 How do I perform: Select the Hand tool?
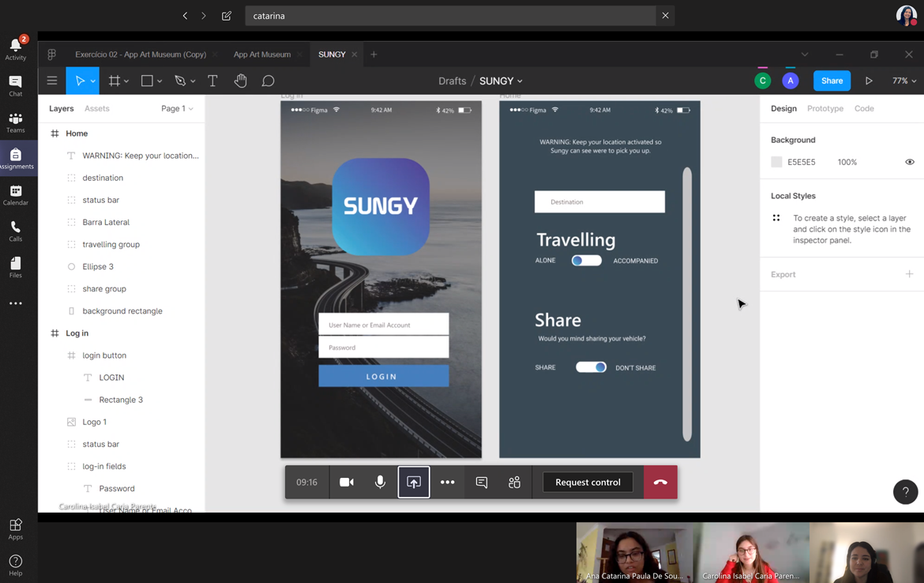point(240,81)
